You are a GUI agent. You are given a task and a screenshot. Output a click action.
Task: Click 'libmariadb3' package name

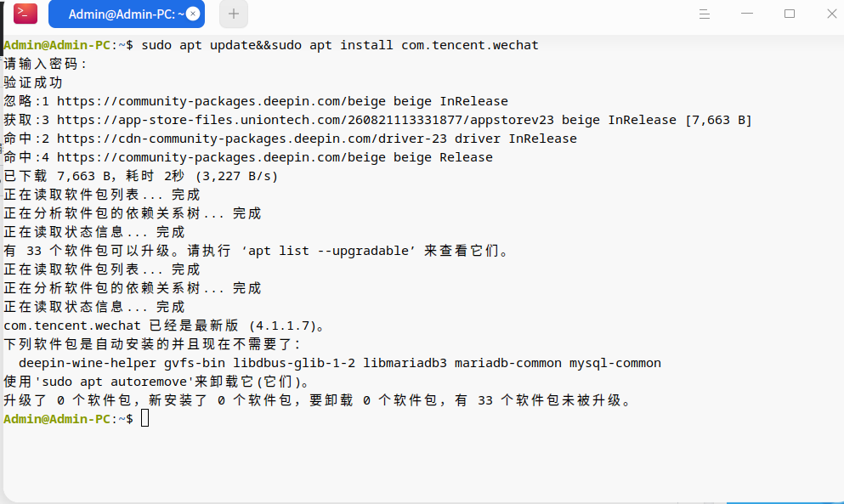point(405,363)
